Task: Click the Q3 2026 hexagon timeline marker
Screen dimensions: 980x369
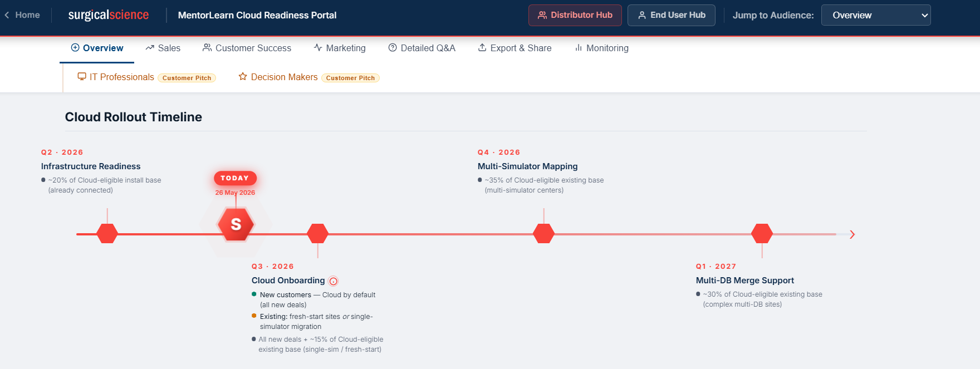Action: [x=317, y=234]
